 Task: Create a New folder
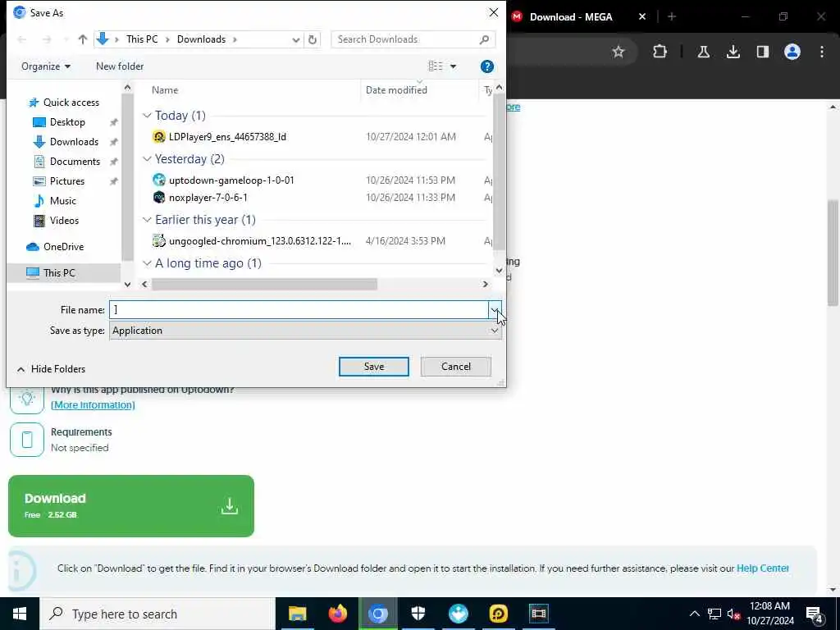coord(120,66)
